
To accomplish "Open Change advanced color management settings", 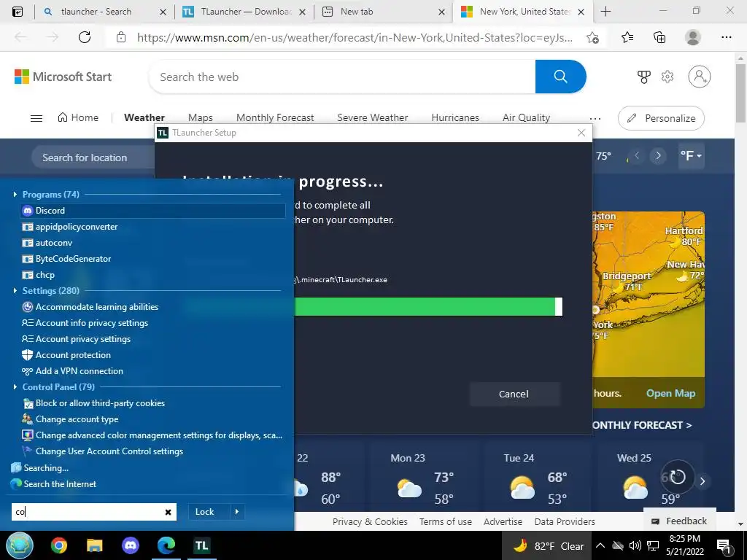I will click(152, 435).
